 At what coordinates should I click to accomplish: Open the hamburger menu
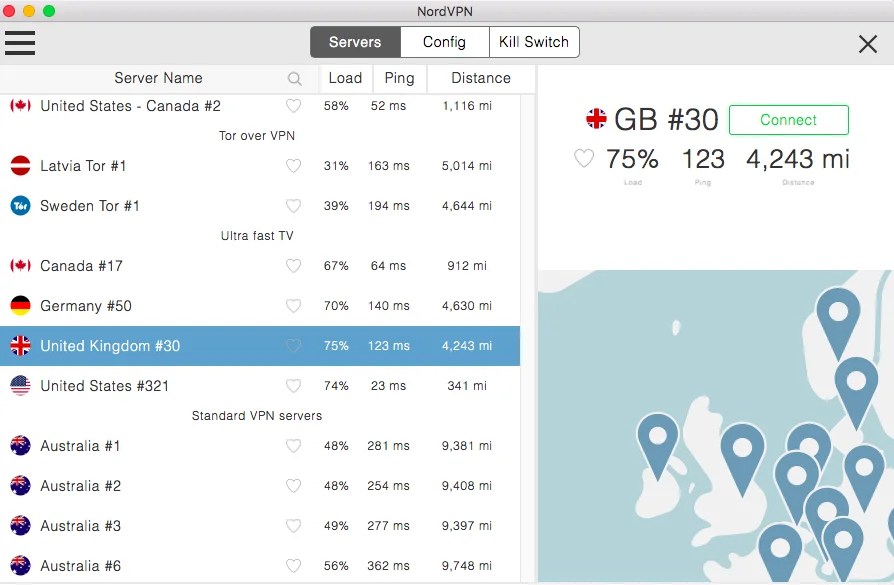pos(20,43)
